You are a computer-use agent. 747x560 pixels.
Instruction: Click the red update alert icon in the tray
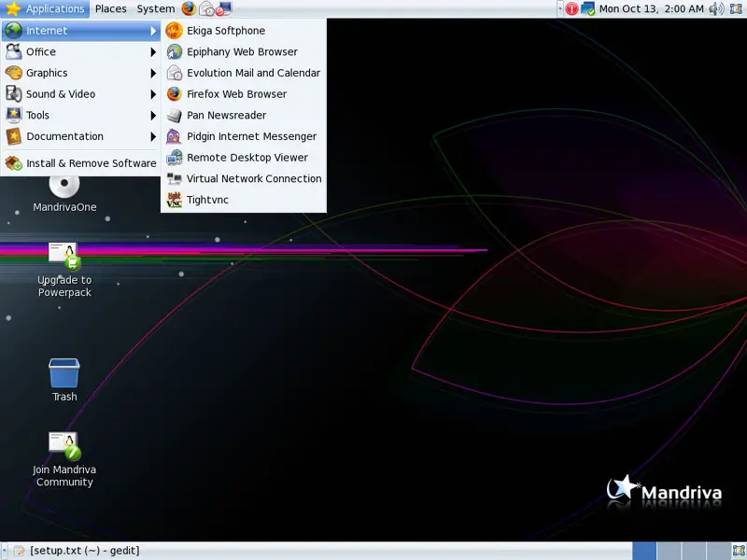[571, 8]
